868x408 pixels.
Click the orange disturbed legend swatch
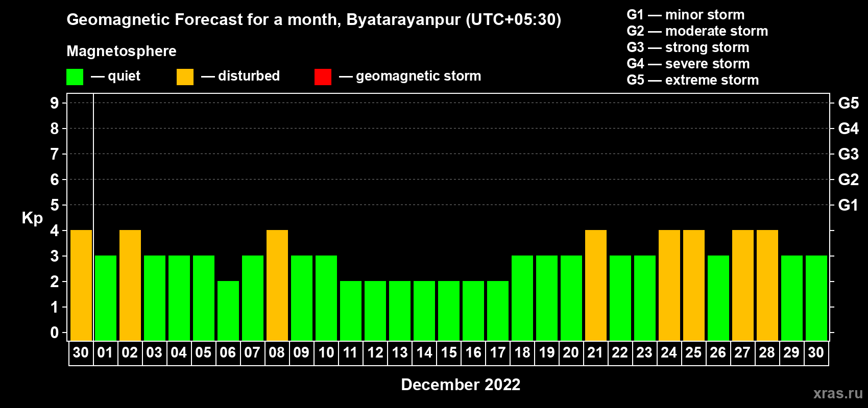click(x=185, y=77)
